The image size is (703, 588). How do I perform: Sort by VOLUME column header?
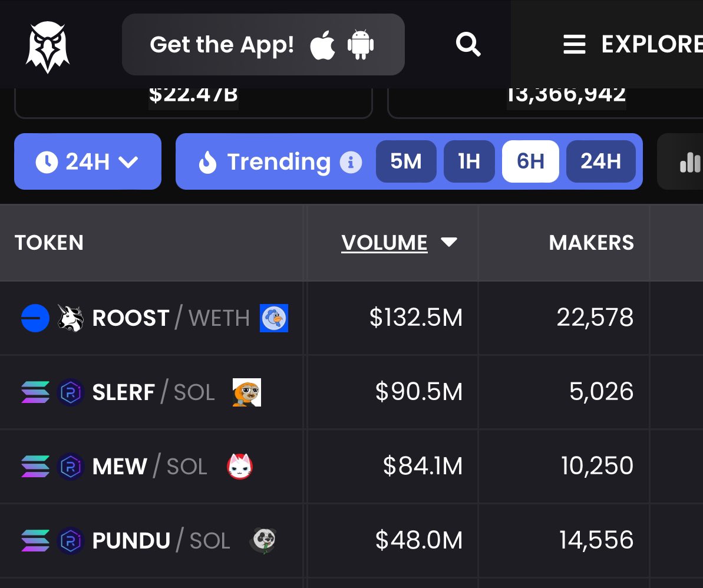pyautogui.click(x=384, y=243)
